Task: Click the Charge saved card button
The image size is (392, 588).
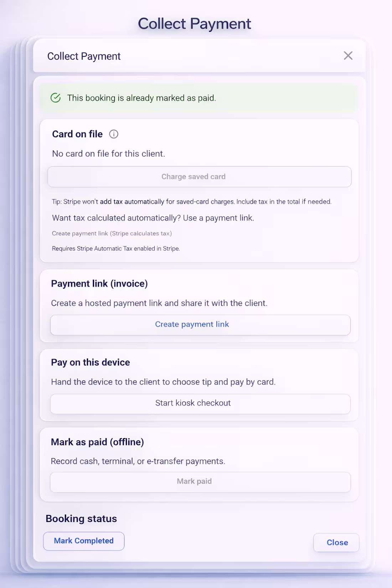Action: click(200, 176)
